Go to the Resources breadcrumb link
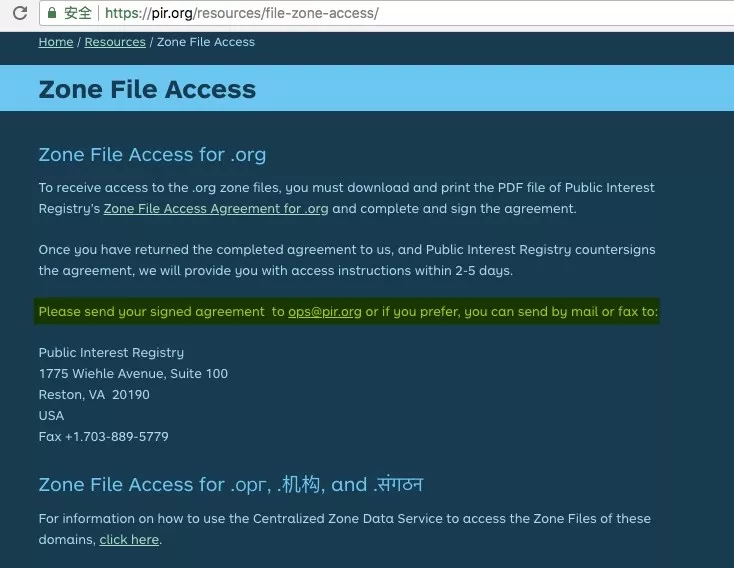Viewport: 734px width, 568px height. pos(115,42)
